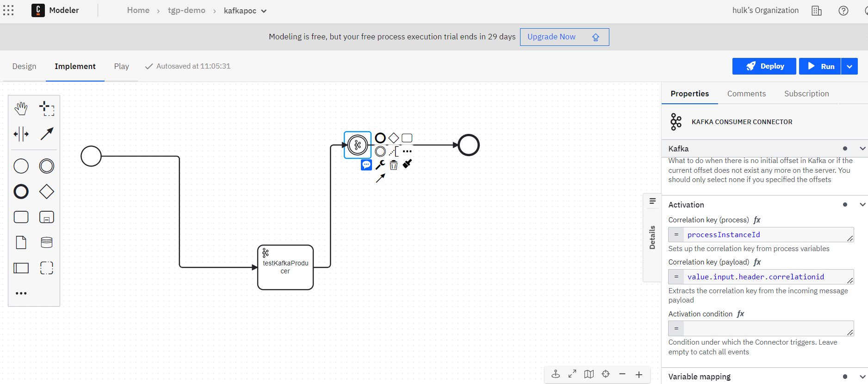Expand the Variable mapping section

pos(862,377)
